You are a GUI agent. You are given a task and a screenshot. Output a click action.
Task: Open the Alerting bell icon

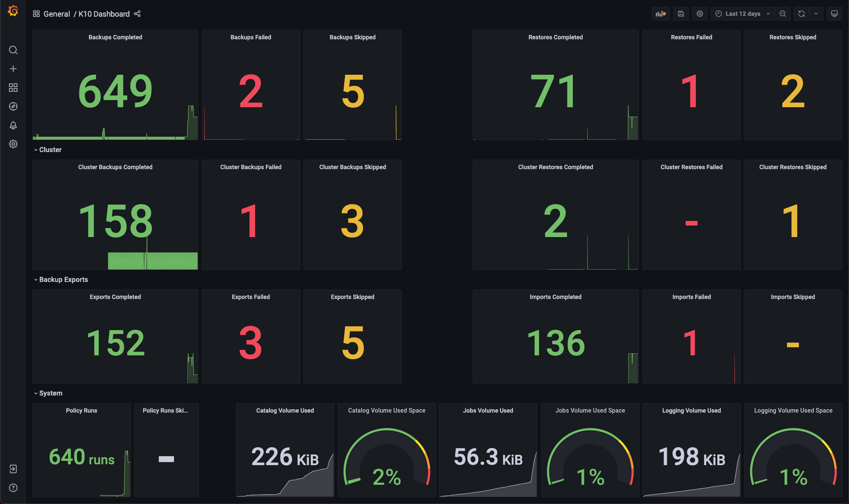(x=13, y=125)
